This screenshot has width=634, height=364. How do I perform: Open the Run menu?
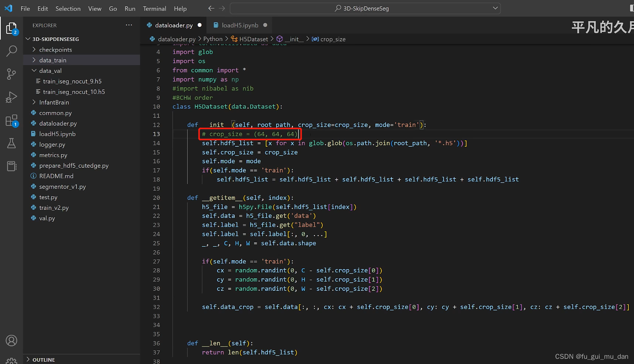pos(130,8)
